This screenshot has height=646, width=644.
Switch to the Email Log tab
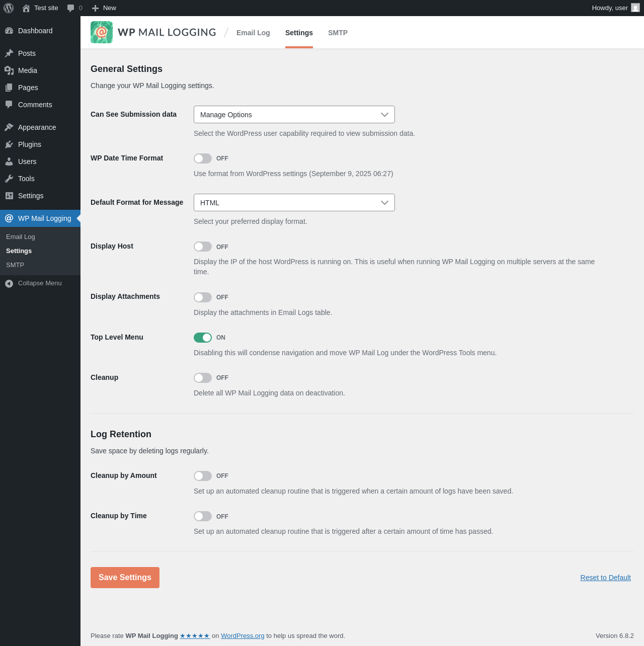[253, 33]
